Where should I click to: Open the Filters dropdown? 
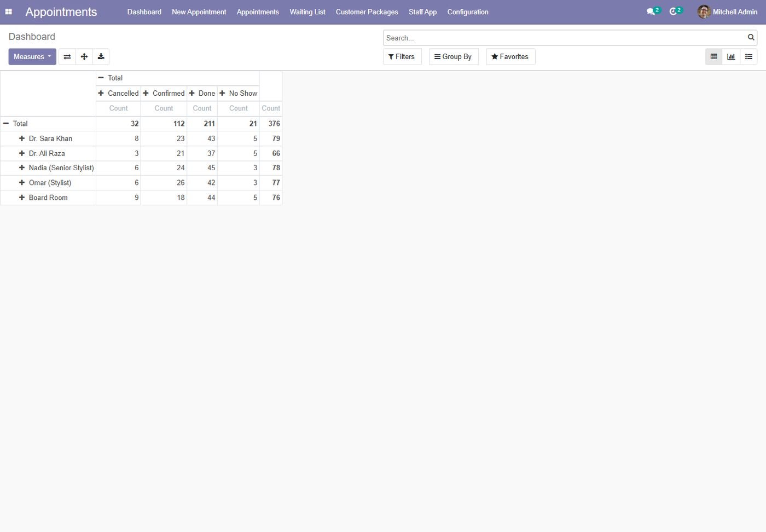402,56
